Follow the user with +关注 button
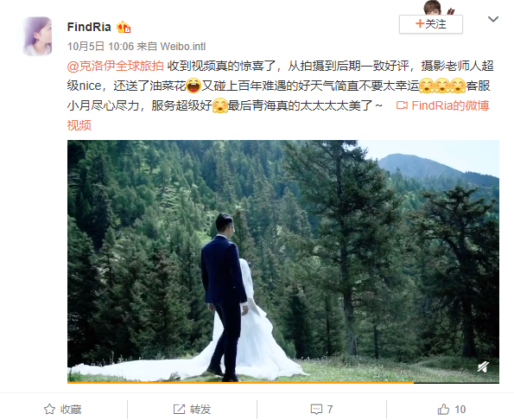The image size is (514, 420). click(431, 24)
